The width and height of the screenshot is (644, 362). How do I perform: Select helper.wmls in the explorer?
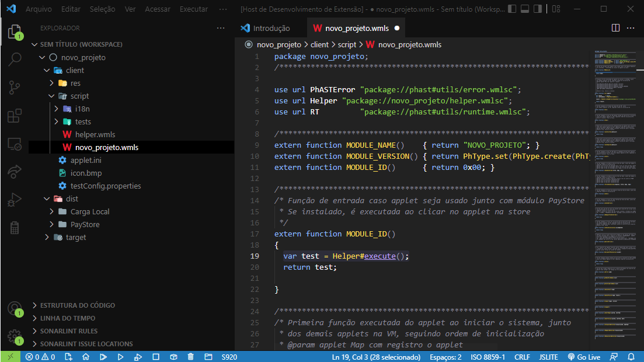tap(93, 134)
